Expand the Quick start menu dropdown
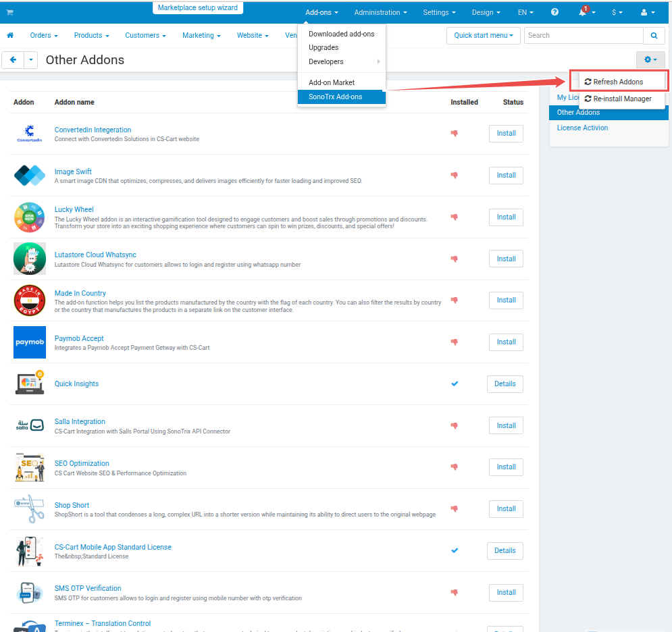The image size is (672, 632). click(x=483, y=35)
